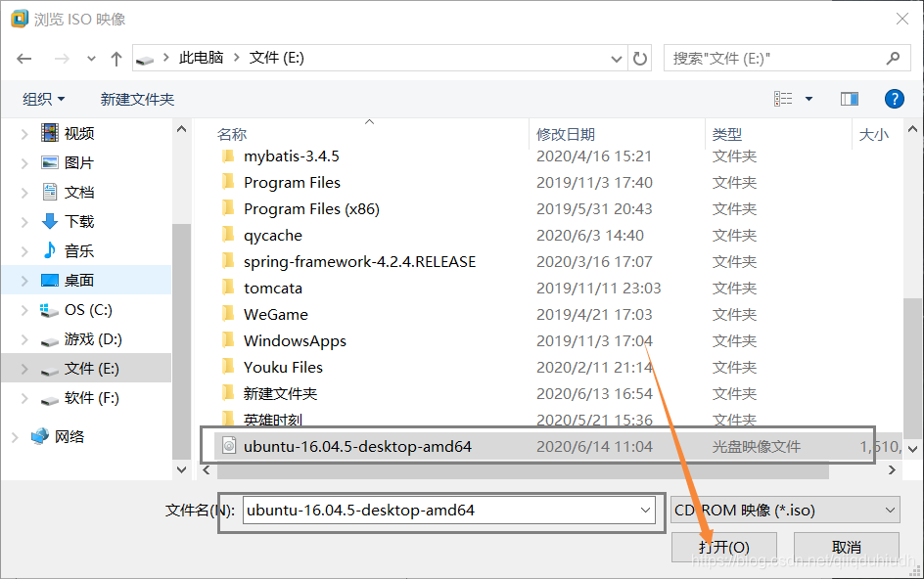Expand the OS (C:) tree node
The width and height of the screenshot is (924, 579).
click(x=24, y=310)
